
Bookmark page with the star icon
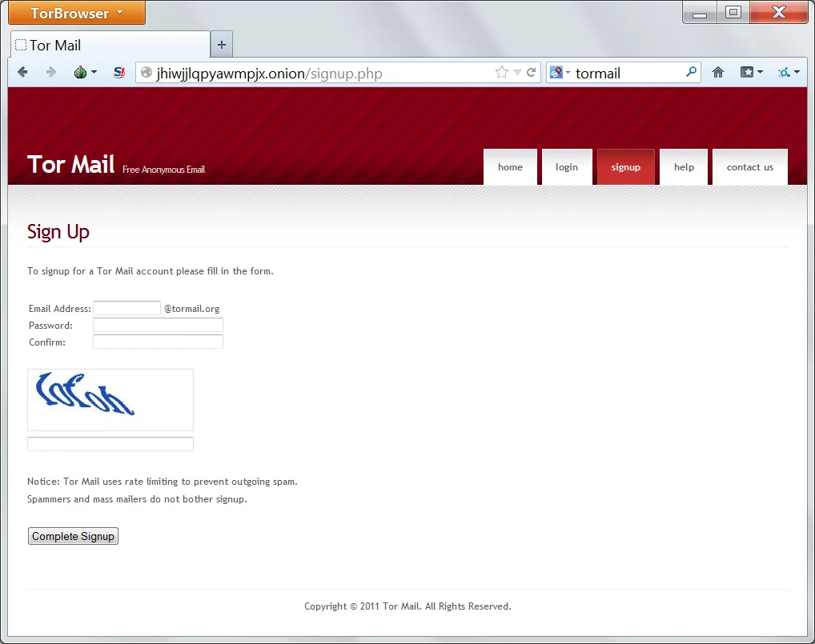(502, 72)
